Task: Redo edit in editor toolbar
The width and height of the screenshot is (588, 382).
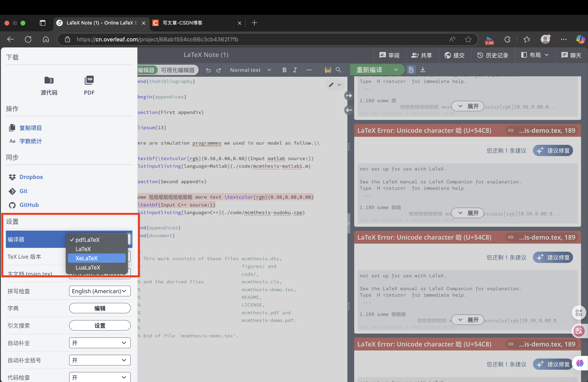Action: tap(219, 70)
